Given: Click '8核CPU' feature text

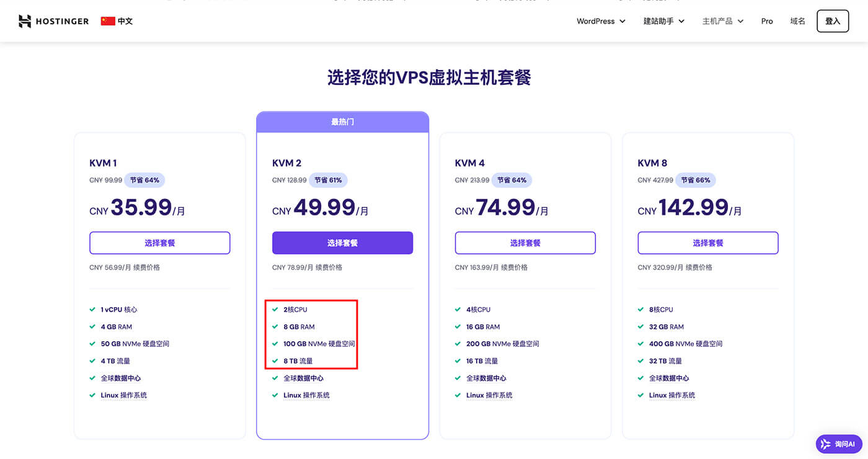Looking at the screenshot, I should pyautogui.click(x=661, y=310).
